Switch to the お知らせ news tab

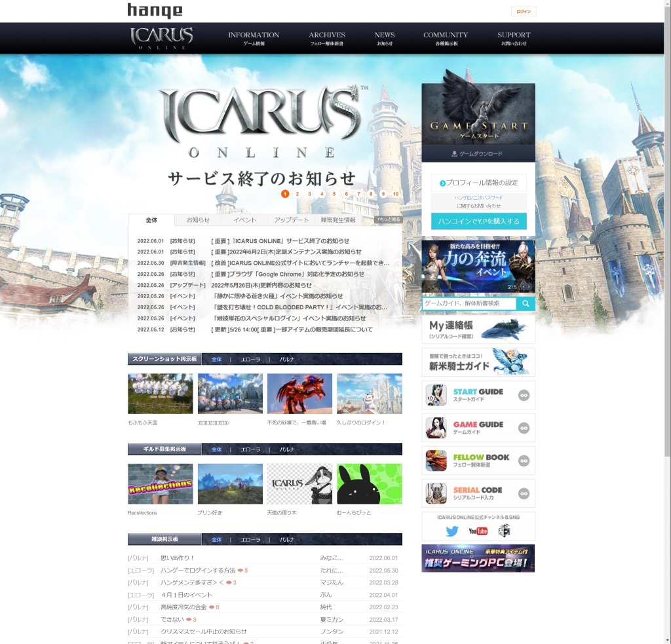coord(198,220)
